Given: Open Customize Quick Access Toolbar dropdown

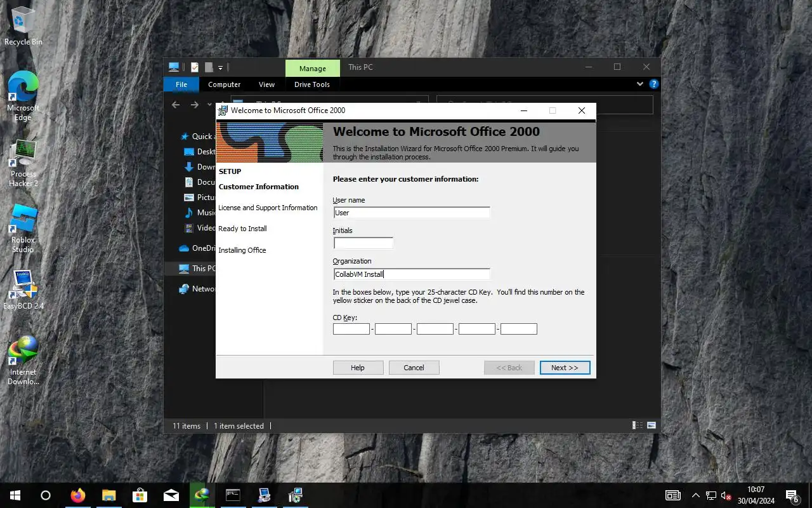Looking at the screenshot, I should pos(221,67).
